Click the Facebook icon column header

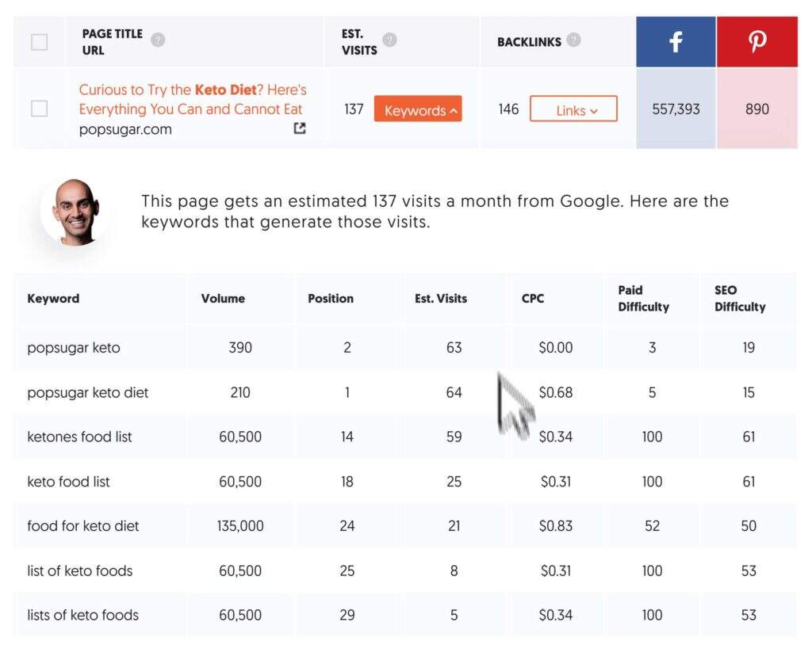pos(676,42)
